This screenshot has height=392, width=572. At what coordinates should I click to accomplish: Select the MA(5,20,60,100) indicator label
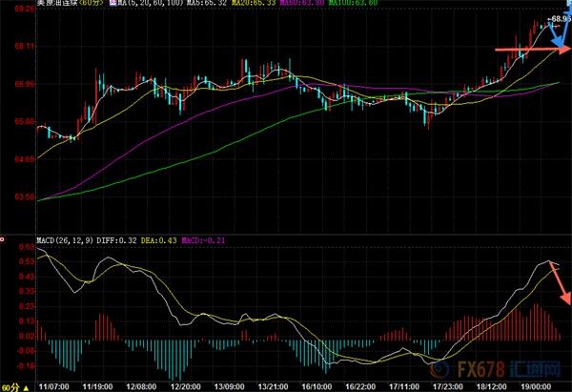[151, 3]
